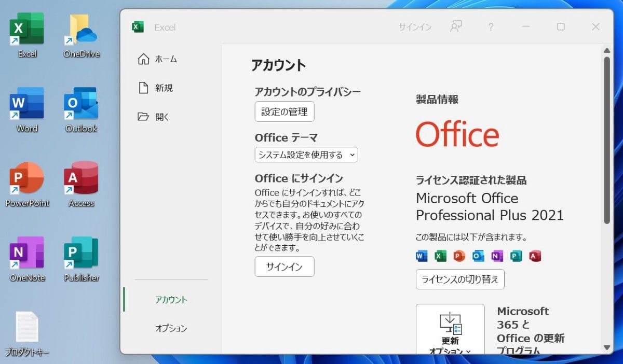
Task: Open オプション in the sidebar
Action: [171, 328]
